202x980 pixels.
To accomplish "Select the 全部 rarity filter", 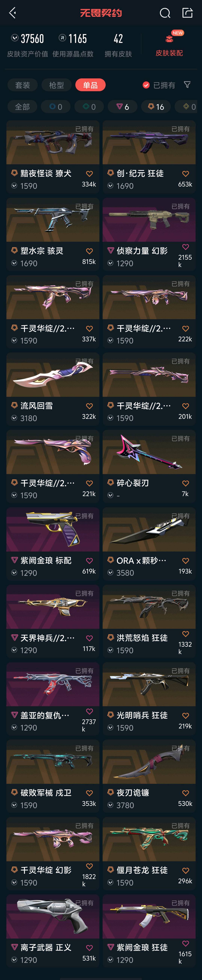I will tap(22, 107).
